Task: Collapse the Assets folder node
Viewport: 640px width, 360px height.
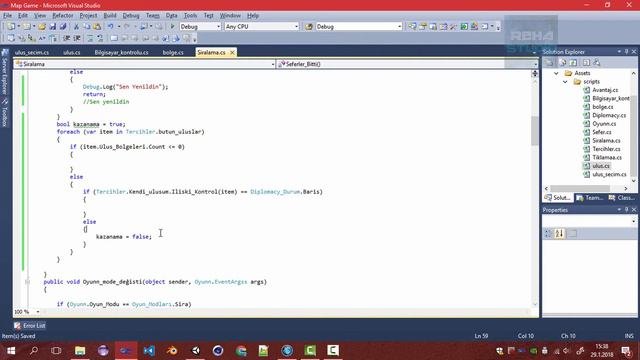Action: pyautogui.click(x=556, y=73)
